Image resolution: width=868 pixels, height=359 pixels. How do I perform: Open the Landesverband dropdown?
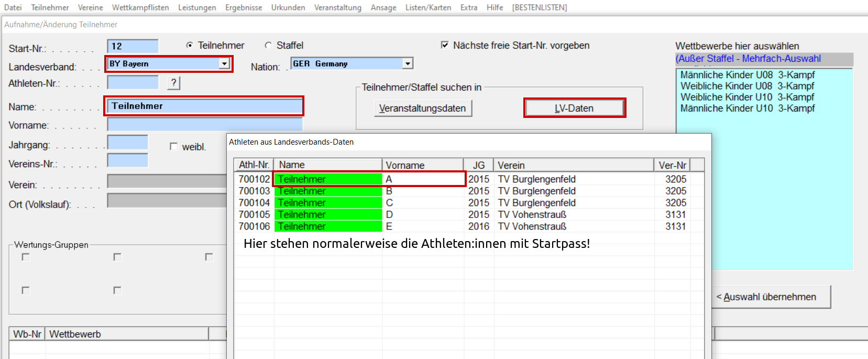click(224, 64)
